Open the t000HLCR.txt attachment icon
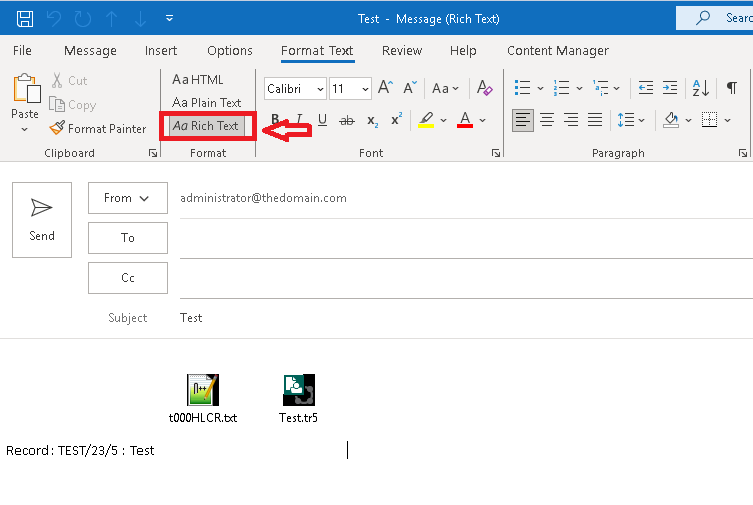Screen dimensions: 753x505 click(202, 390)
